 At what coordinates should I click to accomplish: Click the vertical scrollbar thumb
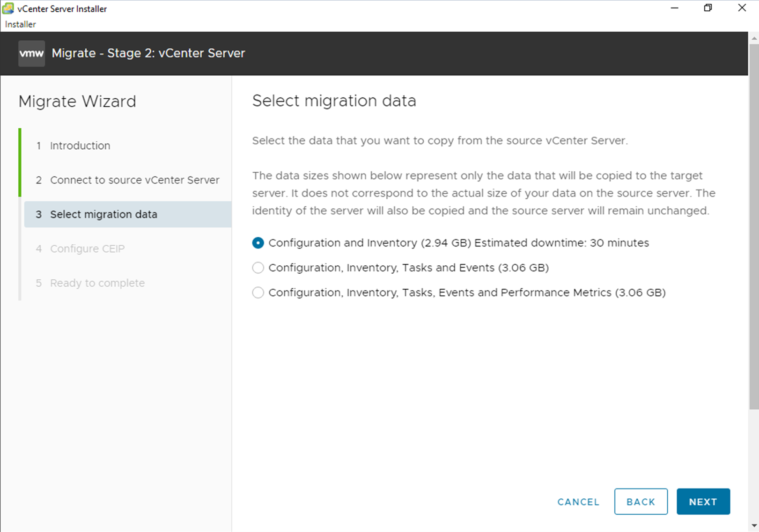(754, 226)
